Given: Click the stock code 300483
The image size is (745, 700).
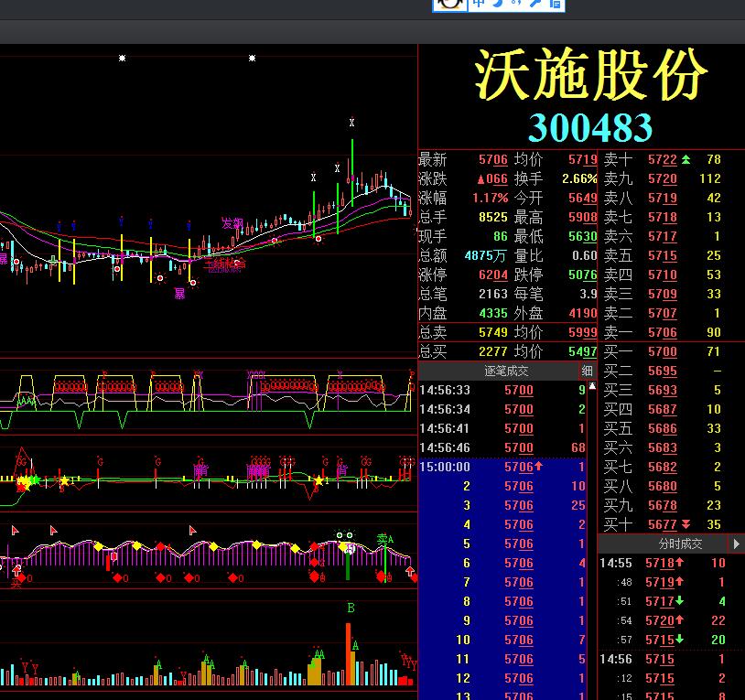Looking at the screenshot, I should tap(590, 127).
